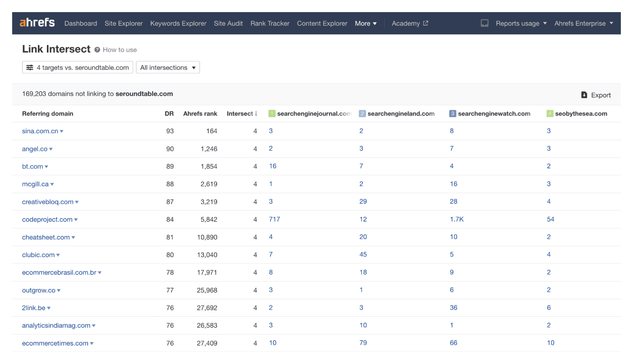633x364 pixels.
Task: Open Site Audit
Action: (228, 23)
